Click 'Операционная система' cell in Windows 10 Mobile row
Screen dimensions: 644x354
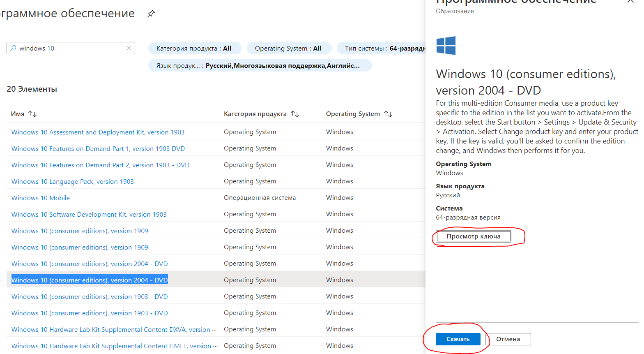pyautogui.click(x=260, y=198)
